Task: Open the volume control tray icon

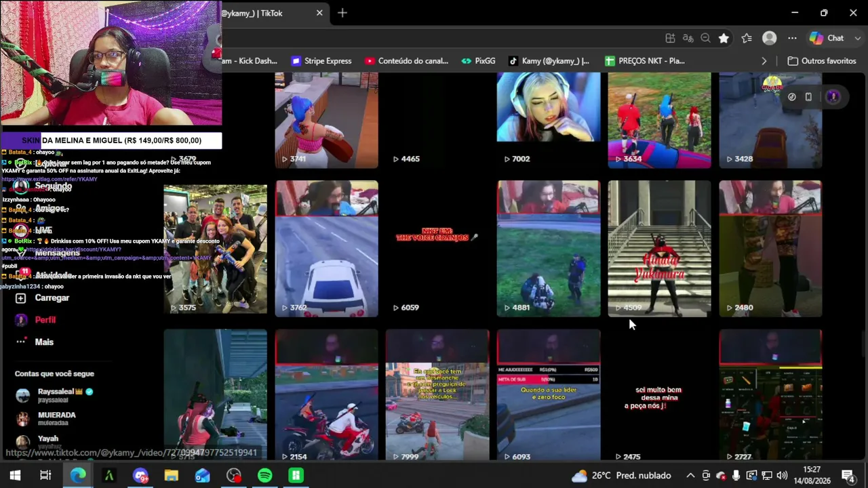Action: (x=782, y=476)
